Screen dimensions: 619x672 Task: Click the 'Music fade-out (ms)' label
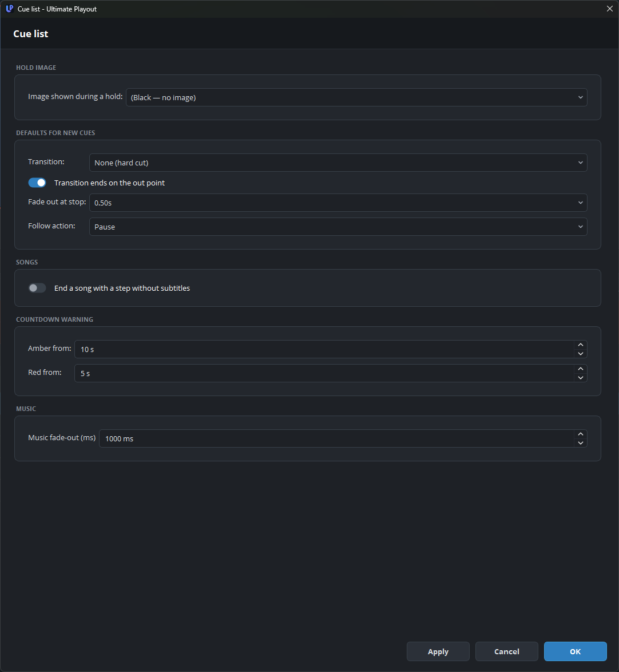point(62,437)
